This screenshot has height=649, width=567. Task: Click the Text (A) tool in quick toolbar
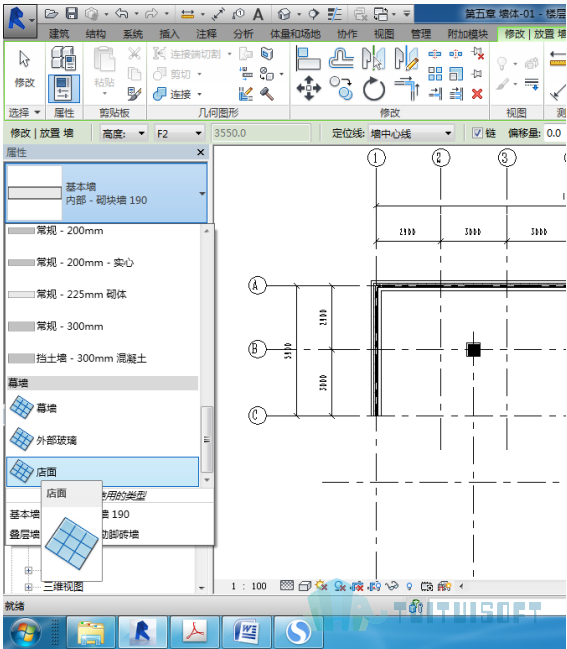tap(258, 14)
